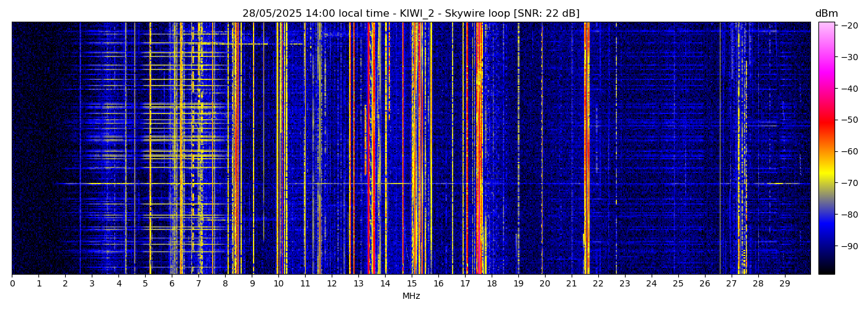Pick the pink top of the colorbar

826,28
